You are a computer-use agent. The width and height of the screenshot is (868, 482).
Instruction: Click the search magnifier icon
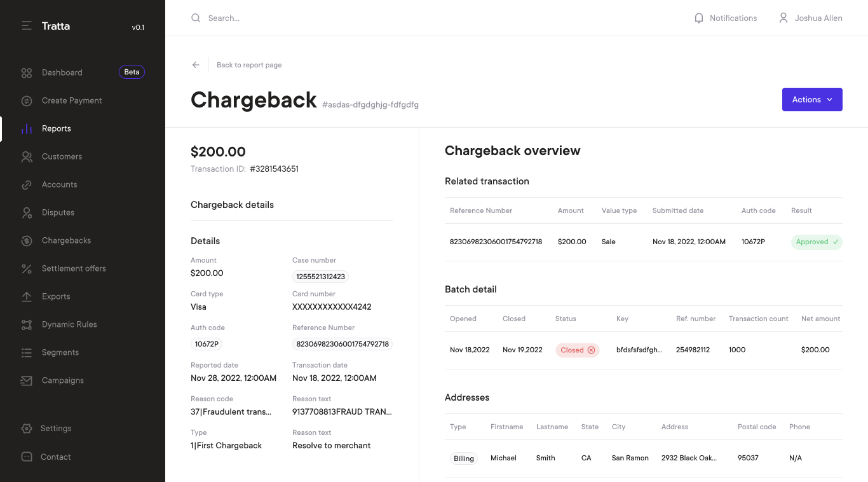click(196, 18)
